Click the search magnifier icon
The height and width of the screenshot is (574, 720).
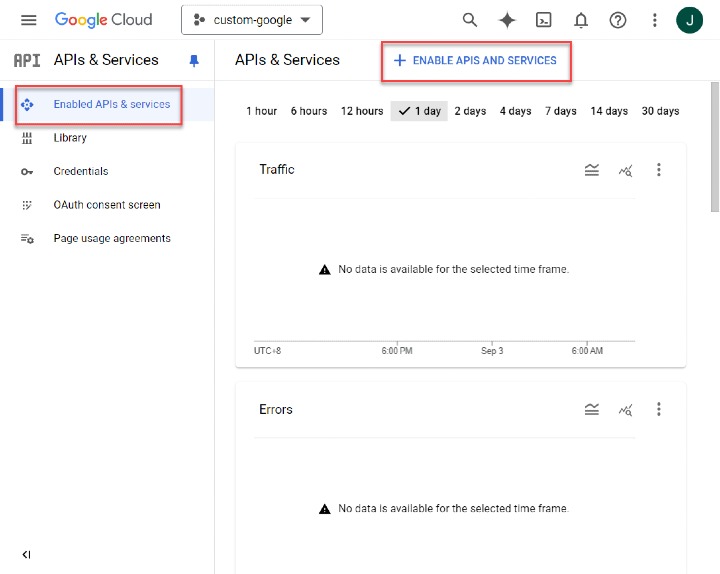click(x=470, y=20)
